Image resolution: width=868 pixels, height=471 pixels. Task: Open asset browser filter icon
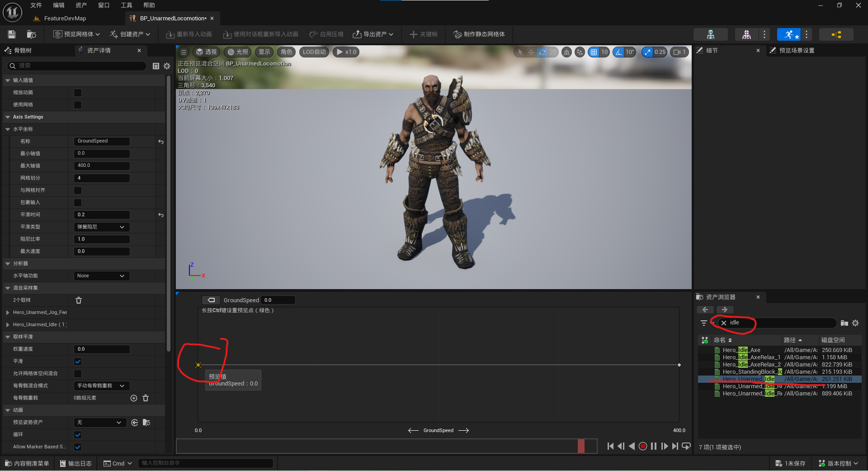point(704,323)
